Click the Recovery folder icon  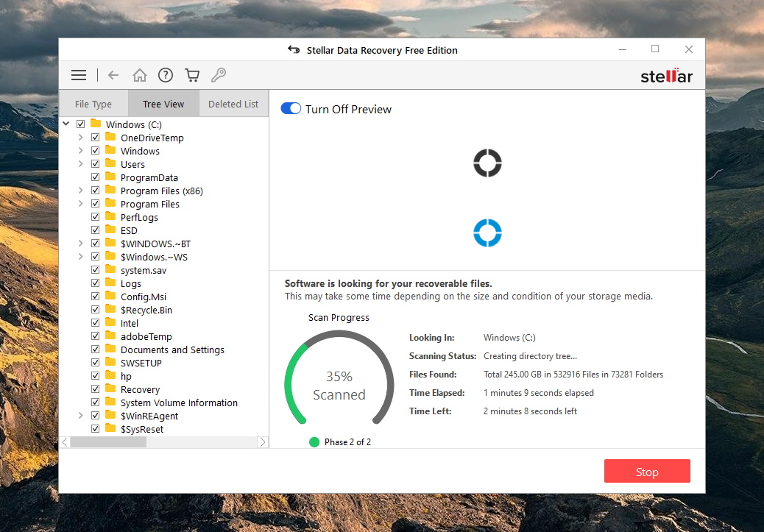(x=110, y=389)
